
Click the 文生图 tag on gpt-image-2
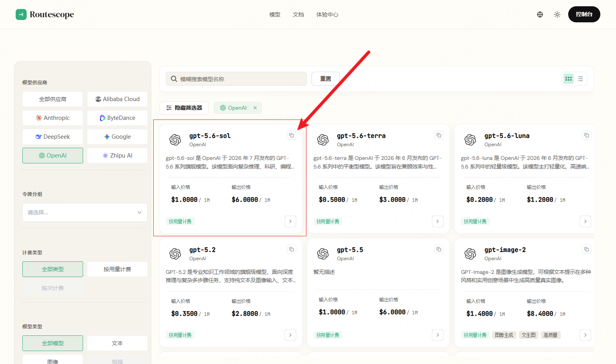pos(529,335)
